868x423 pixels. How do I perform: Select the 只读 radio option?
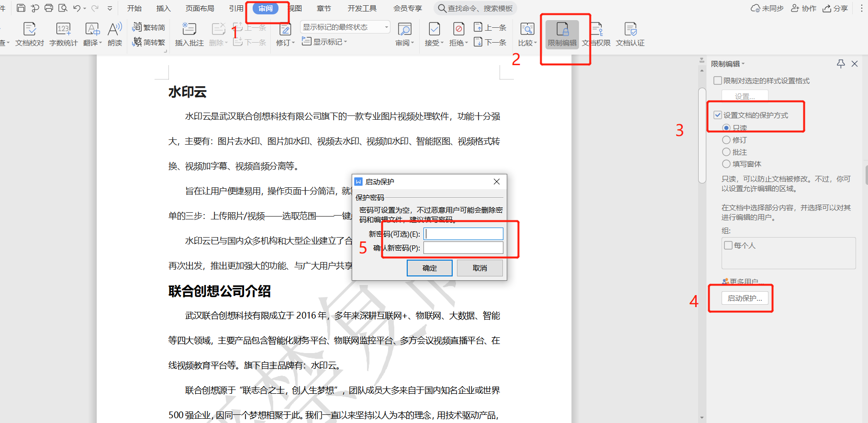(726, 128)
